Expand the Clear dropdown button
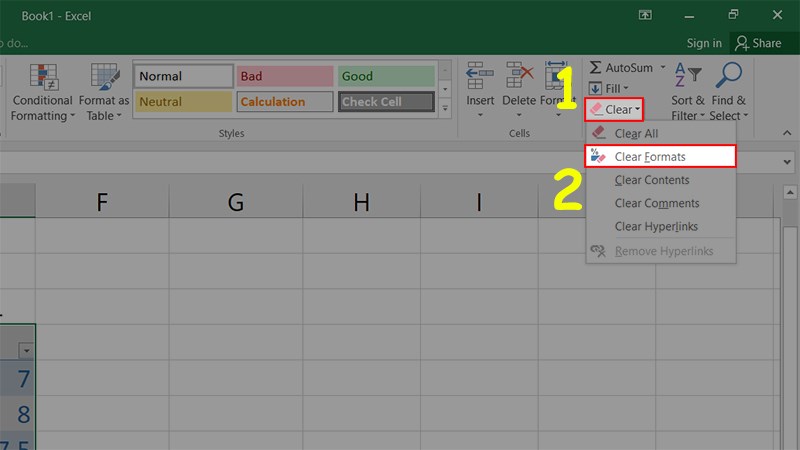800x450 pixels. pos(614,108)
